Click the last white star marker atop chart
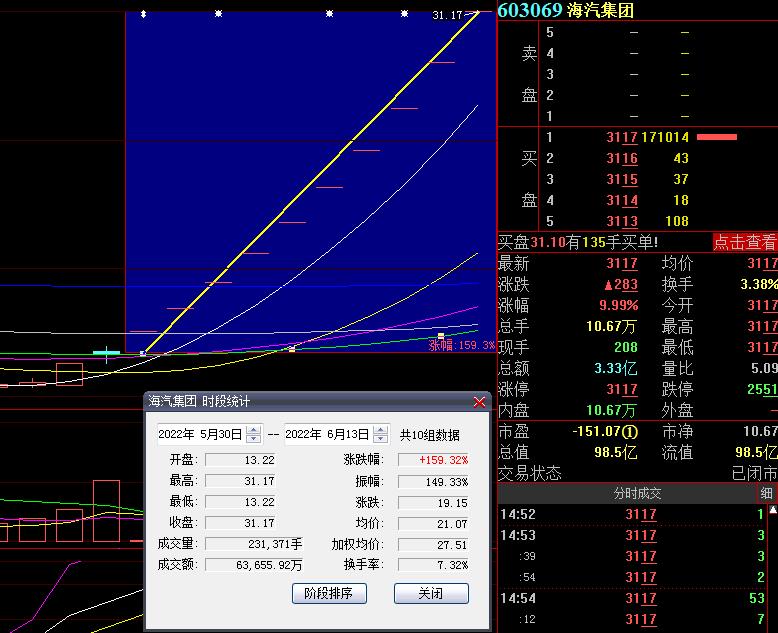The width and height of the screenshot is (778, 633). [x=404, y=14]
